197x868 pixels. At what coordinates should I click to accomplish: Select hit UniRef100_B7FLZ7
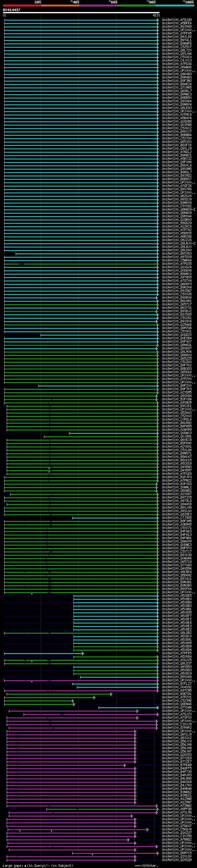pos(177,684)
